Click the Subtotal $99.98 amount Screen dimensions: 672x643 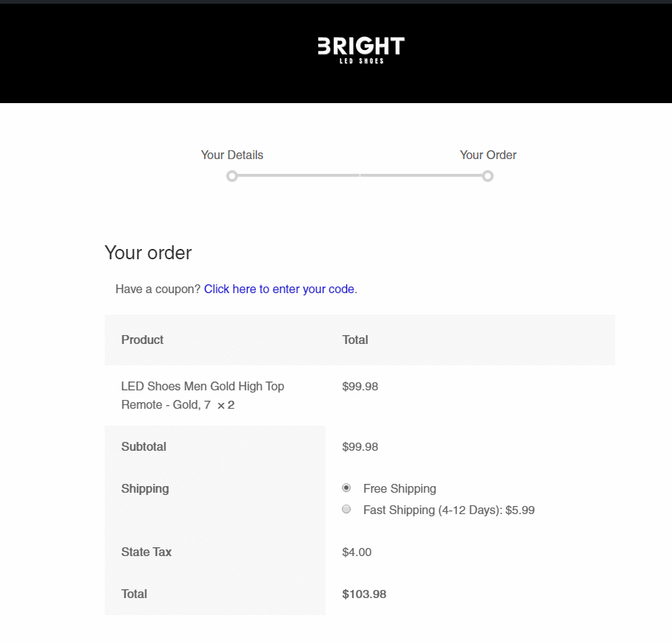coord(360,447)
